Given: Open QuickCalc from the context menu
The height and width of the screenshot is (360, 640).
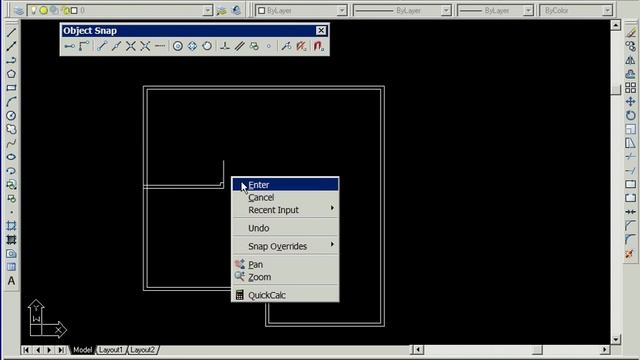Looking at the screenshot, I should click(x=285, y=295).
